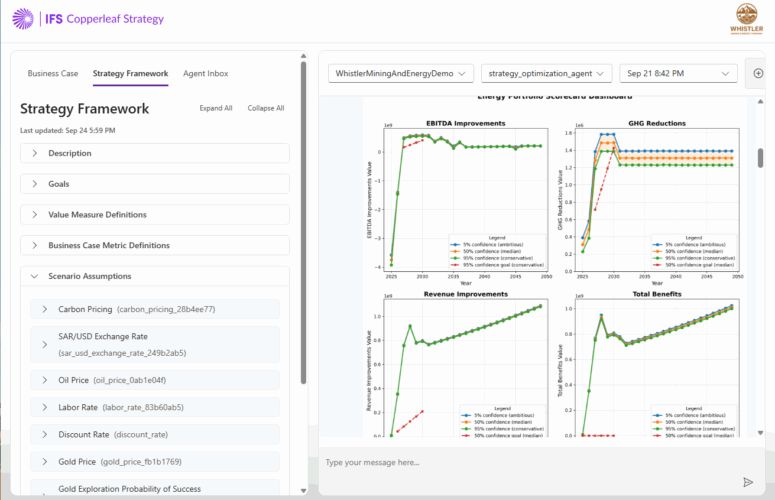Collapse the Scenario Assumptions section
Viewport: 775px width, 500px height.
pyautogui.click(x=35, y=276)
